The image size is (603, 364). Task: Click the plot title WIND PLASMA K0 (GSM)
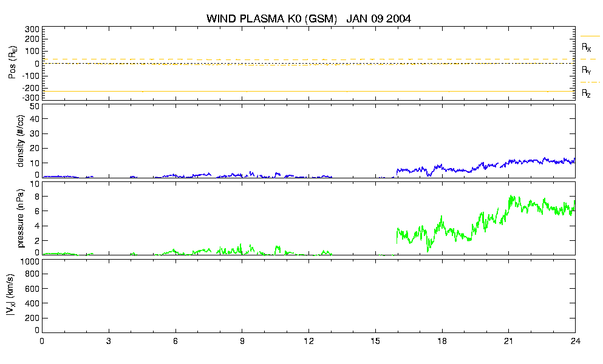click(271, 18)
